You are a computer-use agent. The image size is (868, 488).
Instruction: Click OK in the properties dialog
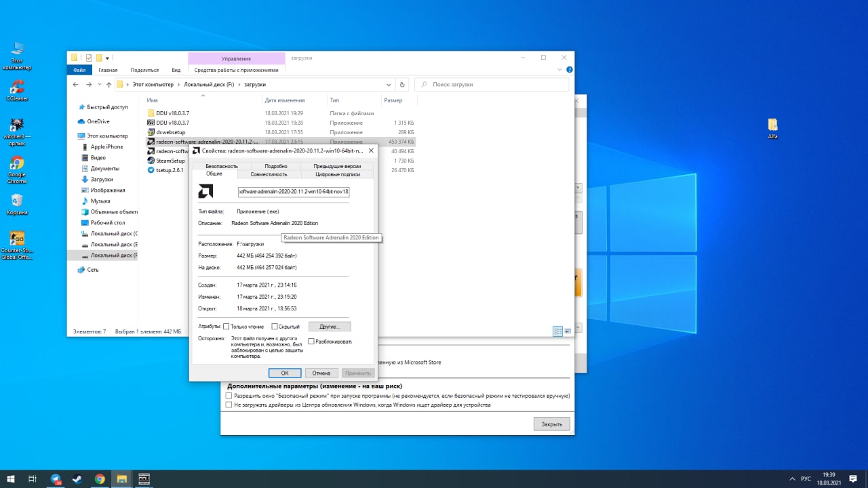[x=285, y=373]
